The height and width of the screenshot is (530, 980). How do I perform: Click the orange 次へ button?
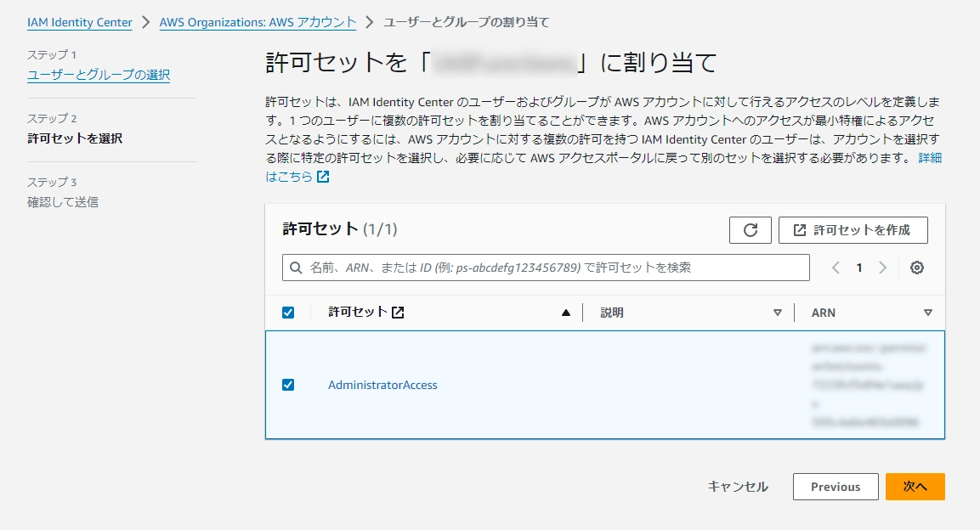coord(915,487)
